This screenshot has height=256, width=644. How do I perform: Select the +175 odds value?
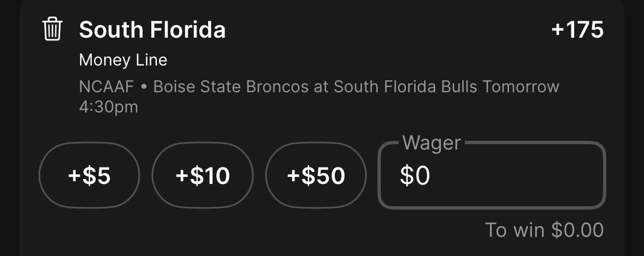click(x=577, y=30)
